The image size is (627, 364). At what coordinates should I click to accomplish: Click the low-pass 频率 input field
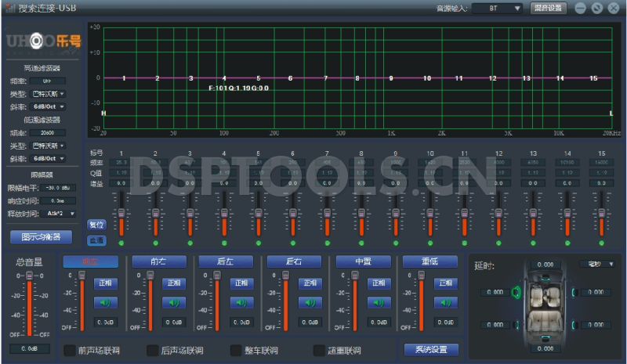(48, 133)
